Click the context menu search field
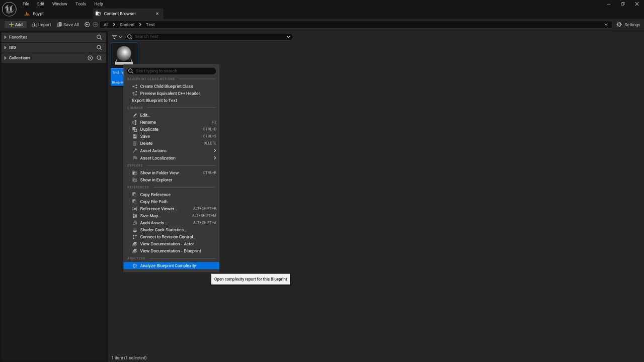This screenshot has height=362, width=644. pyautogui.click(x=171, y=71)
